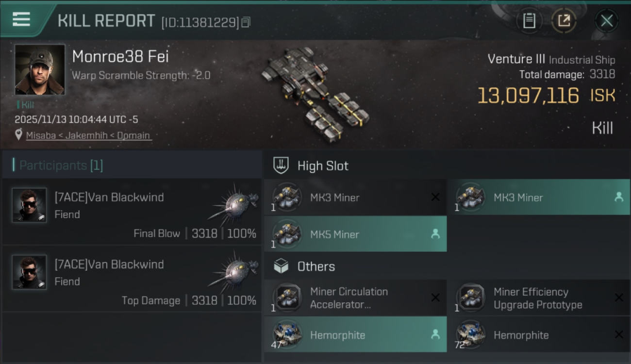Screen dimensions: 631x364
Task: Open the hamburger menu
Action: [21, 19]
